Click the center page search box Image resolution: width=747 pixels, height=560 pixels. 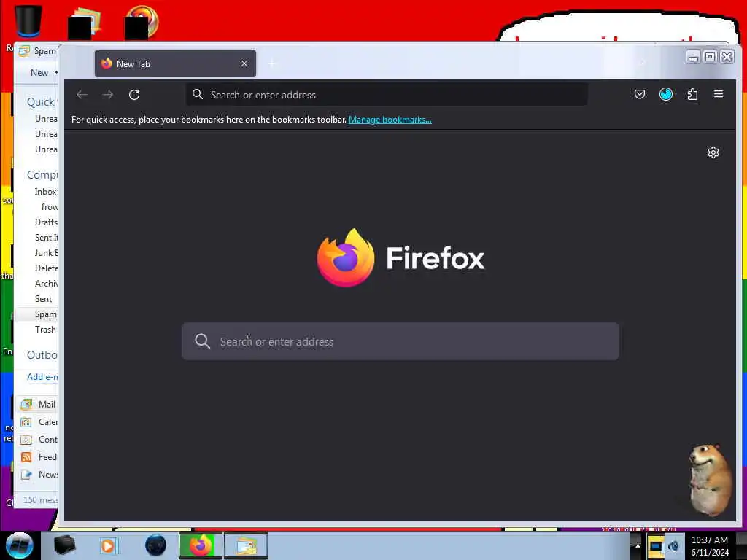point(400,341)
